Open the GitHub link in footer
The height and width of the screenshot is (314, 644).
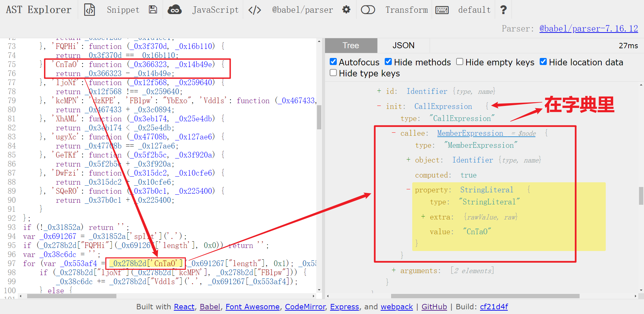pos(434,307)
